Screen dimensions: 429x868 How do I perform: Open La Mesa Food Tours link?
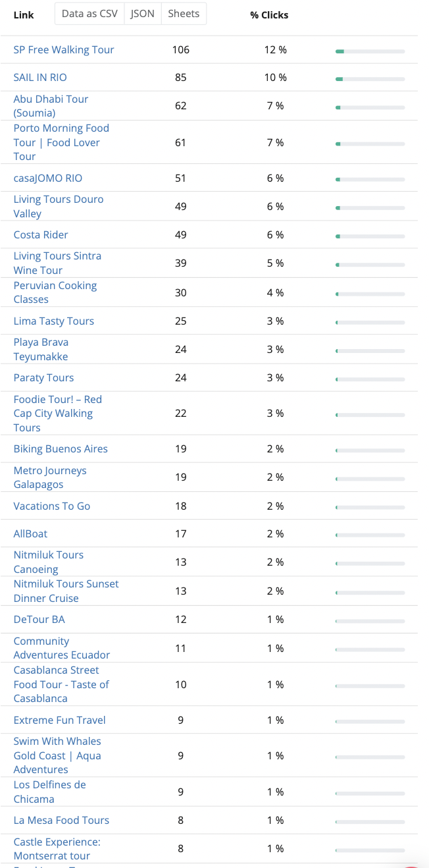61,820
